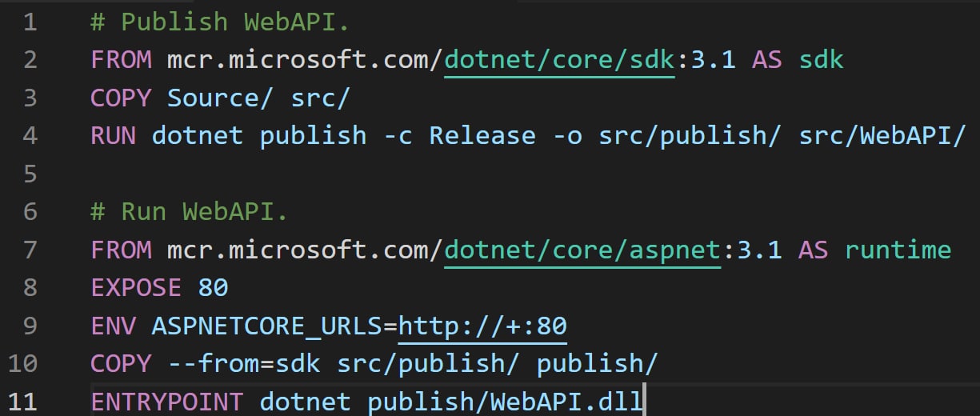This screenshot has height=416, width=980.
Task: Click line number 5 in the gutter
Action: [x=30, y=174]
